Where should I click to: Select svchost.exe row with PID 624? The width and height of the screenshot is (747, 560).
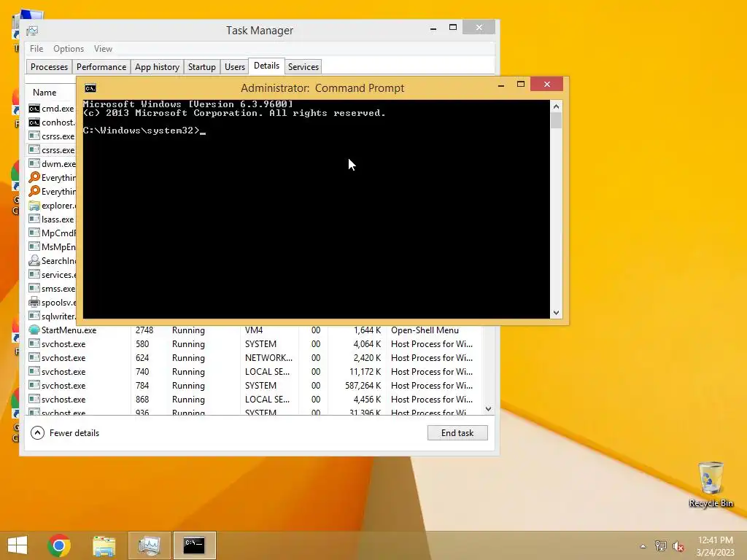253,357
